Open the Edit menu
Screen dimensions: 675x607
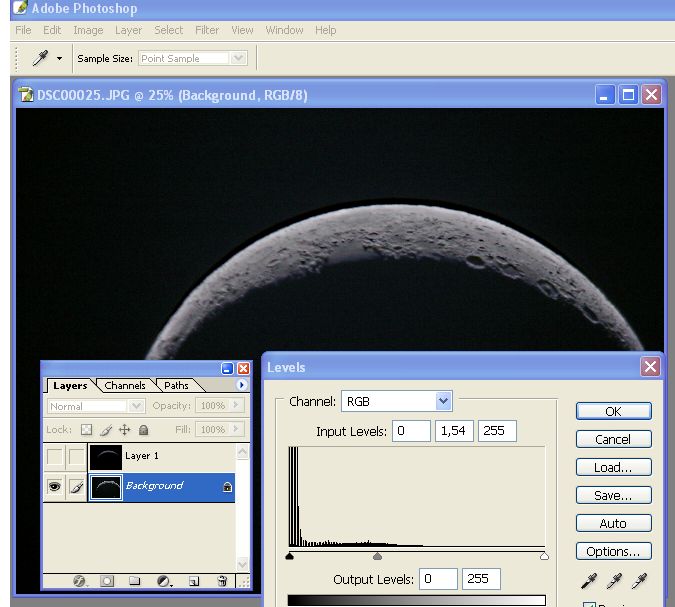(52, 30)
